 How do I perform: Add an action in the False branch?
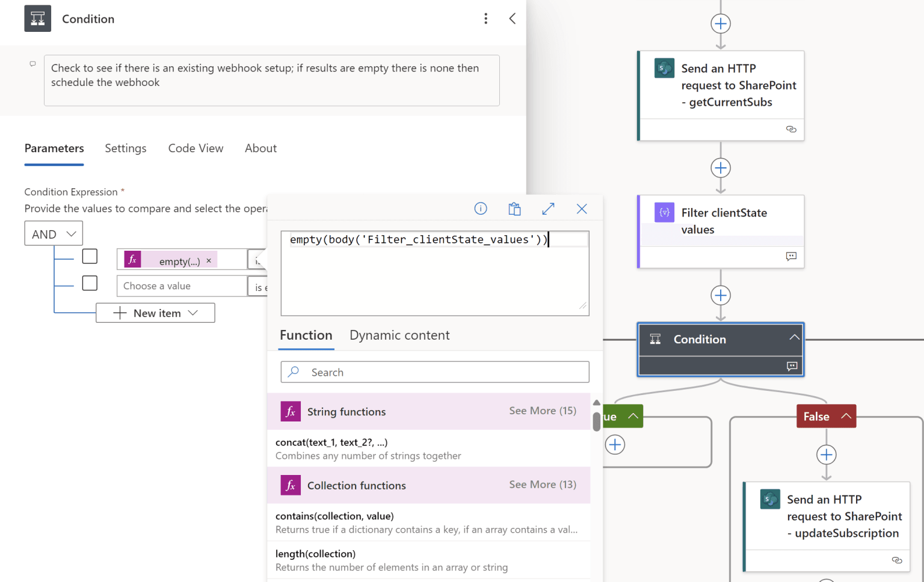click(x=826, y=455)
